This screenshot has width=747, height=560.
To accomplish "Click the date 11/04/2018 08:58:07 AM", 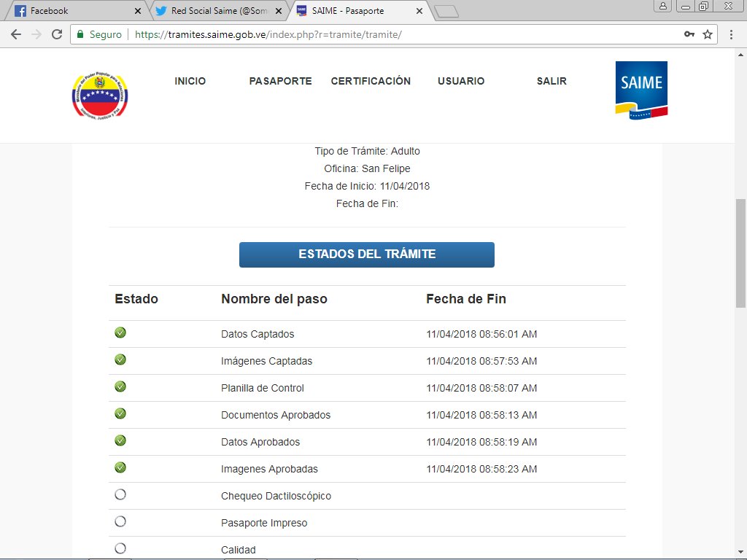I will [481, 388].
